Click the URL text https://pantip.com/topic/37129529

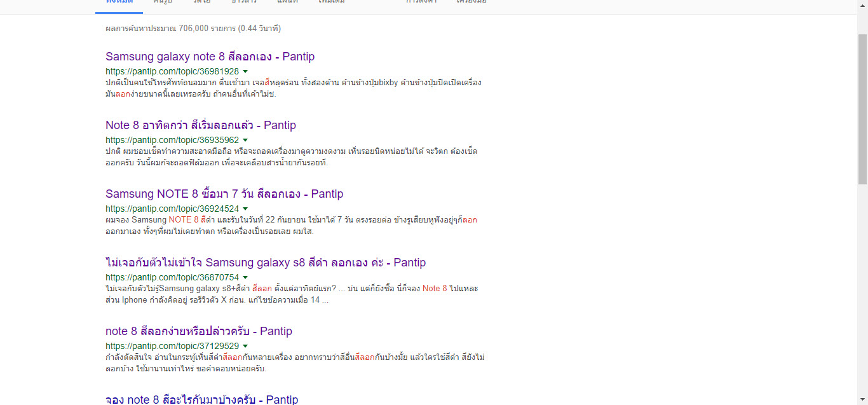[172, 347]
